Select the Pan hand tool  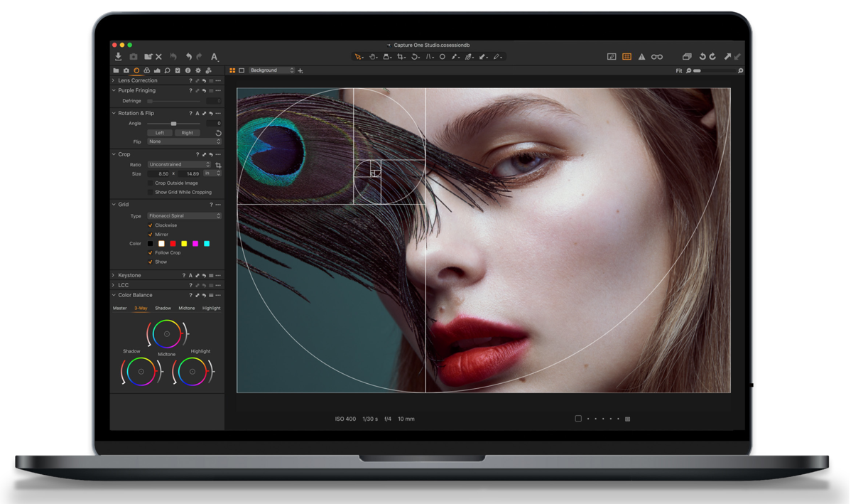click(372, 57)
